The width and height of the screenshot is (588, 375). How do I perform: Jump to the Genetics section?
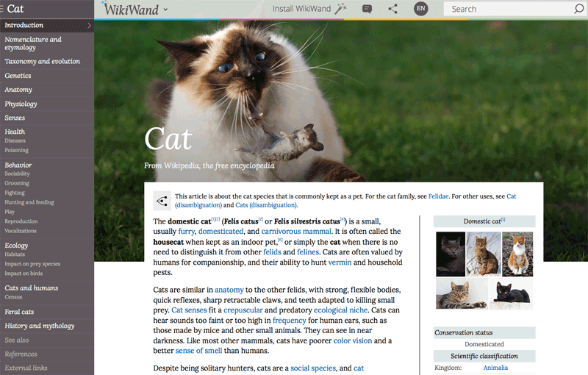point(18,76)
